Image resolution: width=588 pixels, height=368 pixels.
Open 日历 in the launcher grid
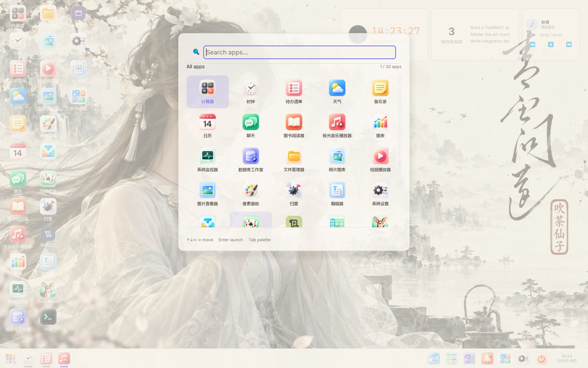point(207,126)
